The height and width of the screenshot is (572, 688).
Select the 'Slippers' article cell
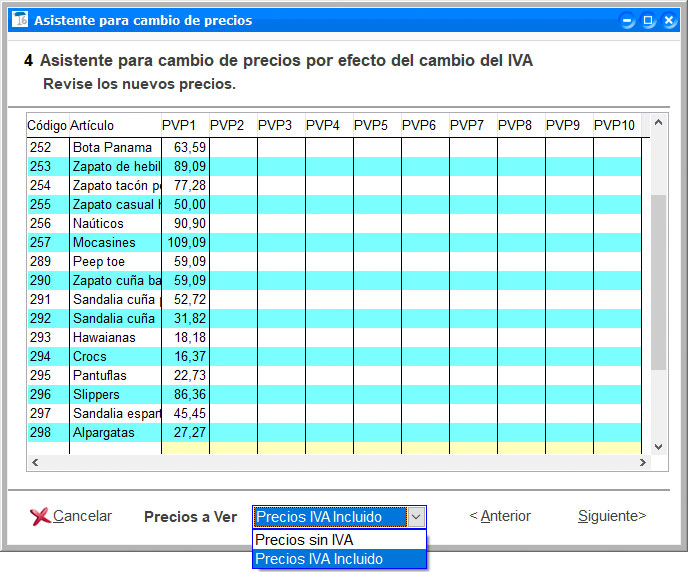[x=115, y=394]
